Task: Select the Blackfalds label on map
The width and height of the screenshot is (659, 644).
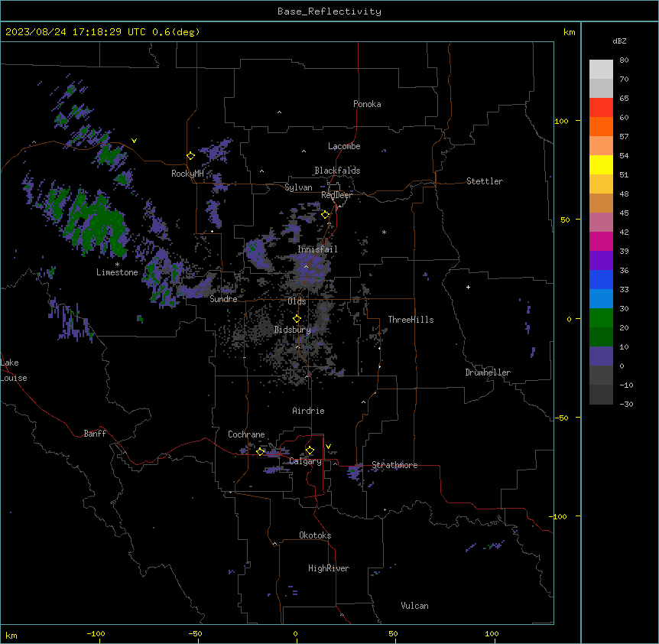Action: [x=337, y=171]
